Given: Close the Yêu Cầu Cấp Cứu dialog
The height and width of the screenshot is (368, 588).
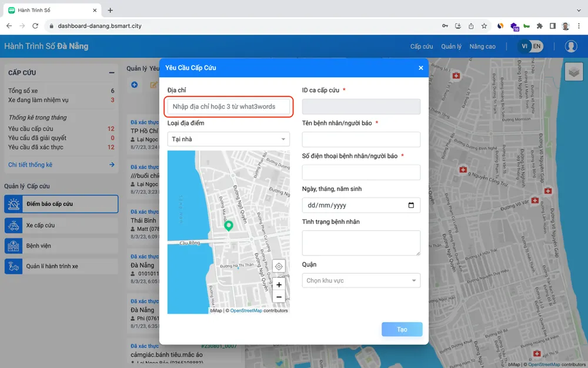Looking at the screenshot, I should coord(421,68).
